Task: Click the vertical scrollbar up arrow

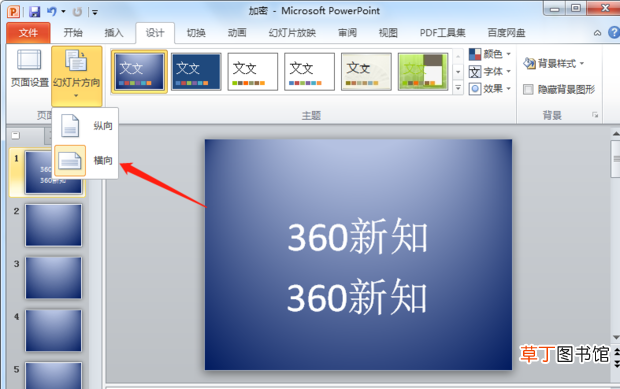Action: [x=616, y=134]
